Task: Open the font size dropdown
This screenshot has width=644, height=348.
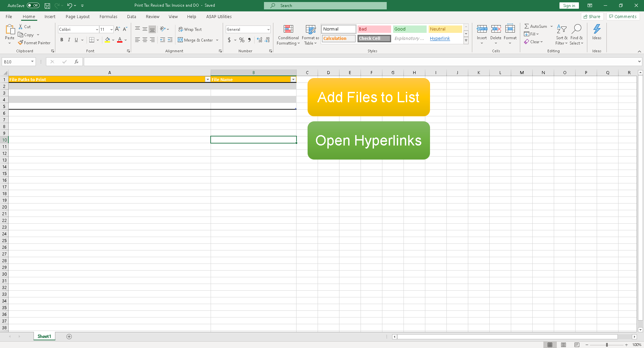Action: coord(111,29)
